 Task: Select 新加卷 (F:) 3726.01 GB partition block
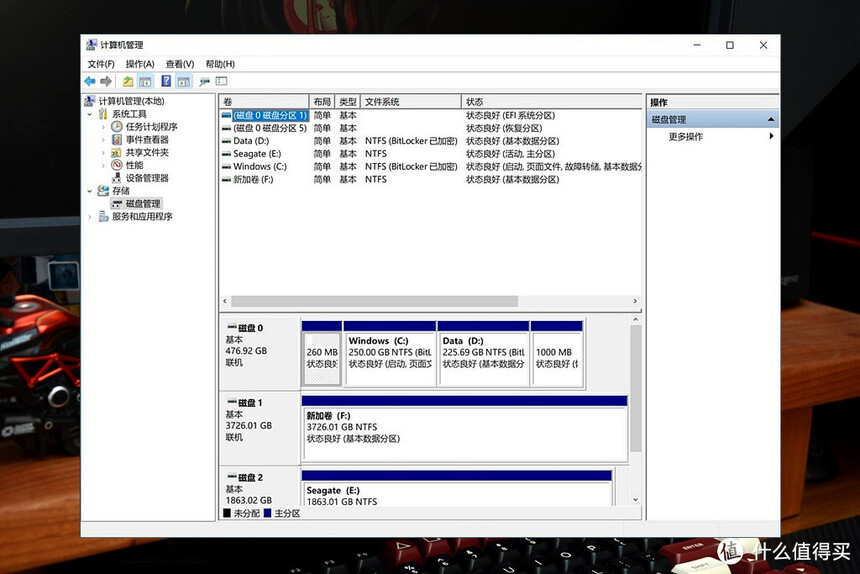464,429
